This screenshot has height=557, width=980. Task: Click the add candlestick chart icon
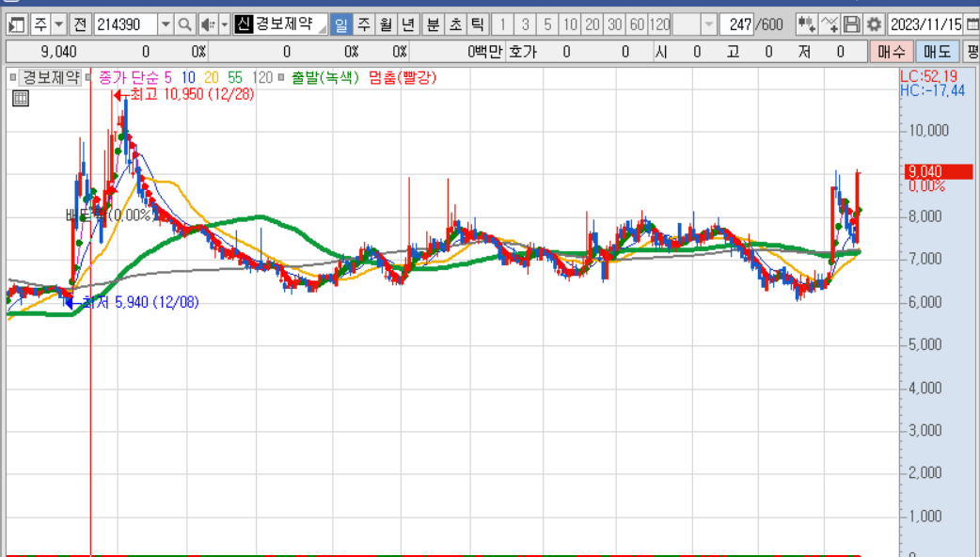(806, 25)
